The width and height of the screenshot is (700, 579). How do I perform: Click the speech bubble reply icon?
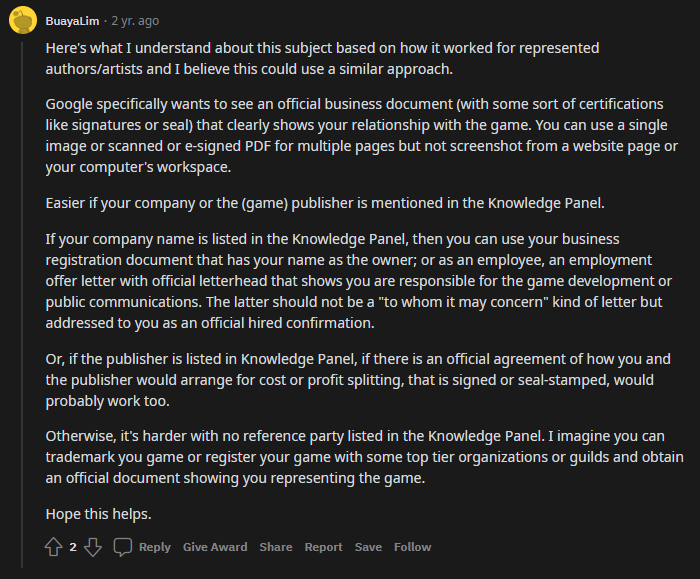pos(123,547)
